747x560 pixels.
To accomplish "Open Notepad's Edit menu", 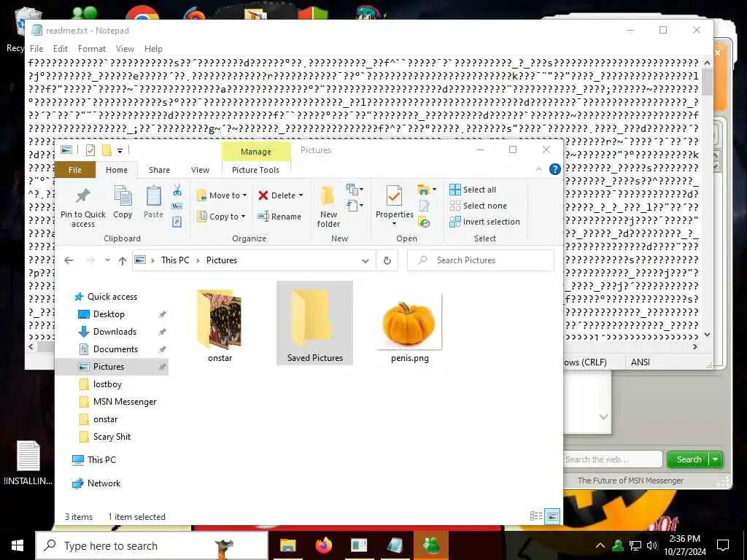I will (x=60, y=49).
